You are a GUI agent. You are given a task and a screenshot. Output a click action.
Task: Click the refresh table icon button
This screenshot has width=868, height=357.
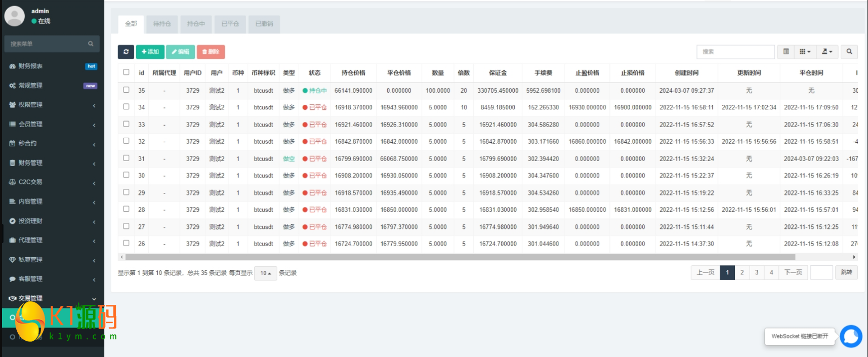126,52
